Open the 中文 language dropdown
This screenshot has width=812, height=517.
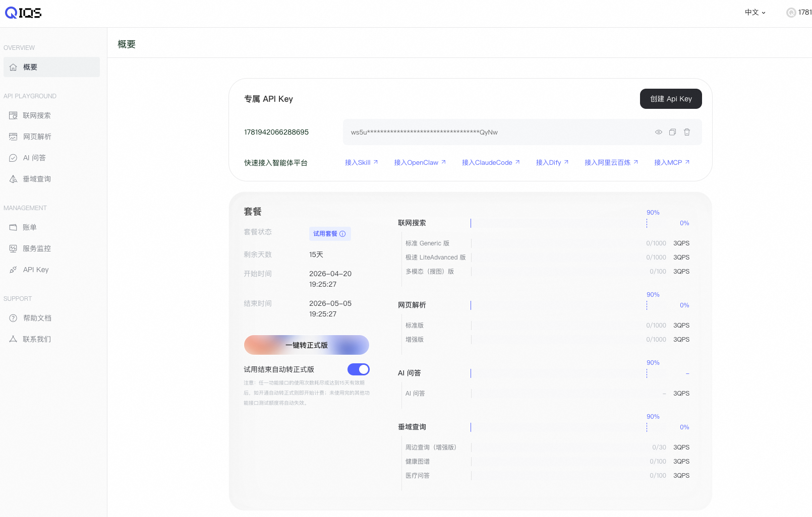click(755, 13)
